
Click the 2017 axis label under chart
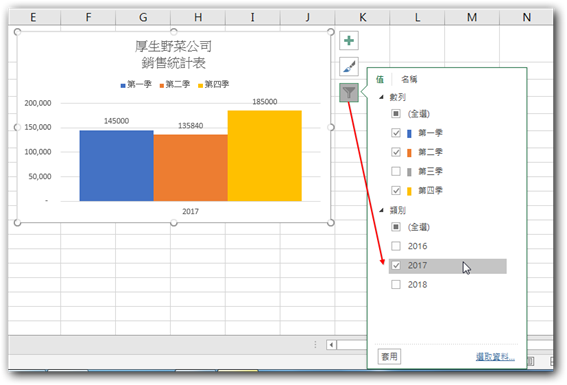(191, 211)
